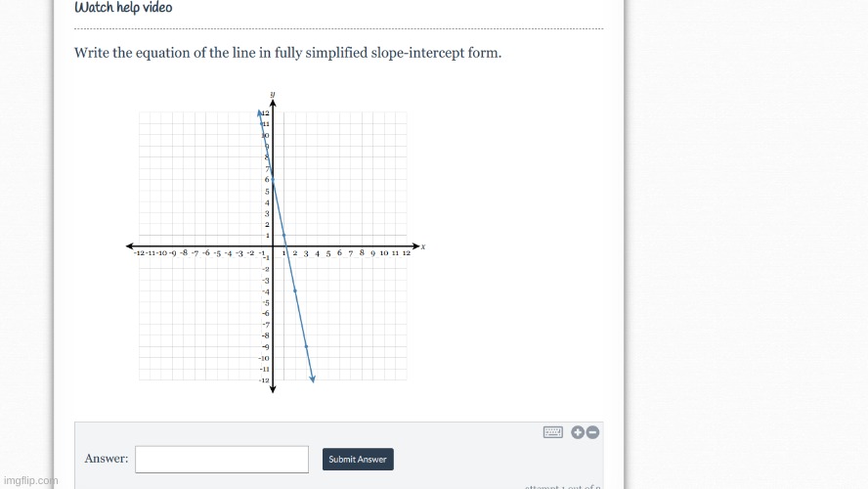Click the 12 label on the x-axis
Viewport: 868px width, 489px height.
407,253
